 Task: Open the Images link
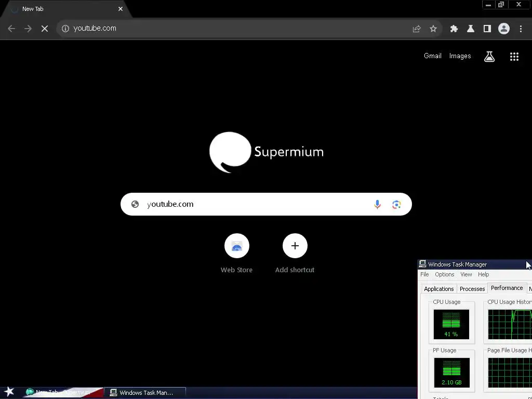(460, 56)
